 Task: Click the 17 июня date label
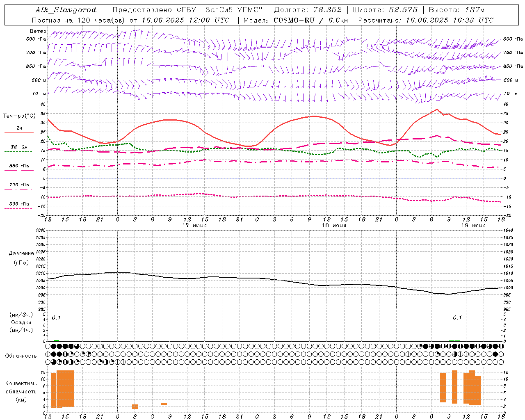194,226
